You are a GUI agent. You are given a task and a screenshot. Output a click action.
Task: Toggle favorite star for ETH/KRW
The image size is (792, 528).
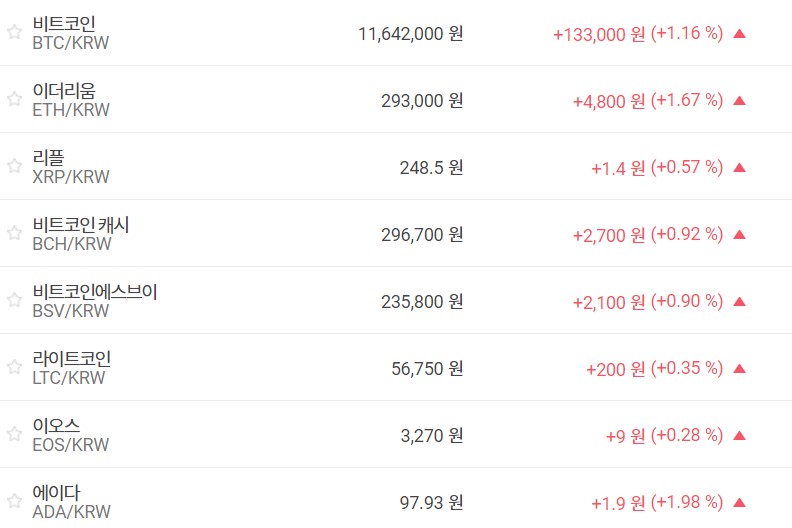pos(14,99)
